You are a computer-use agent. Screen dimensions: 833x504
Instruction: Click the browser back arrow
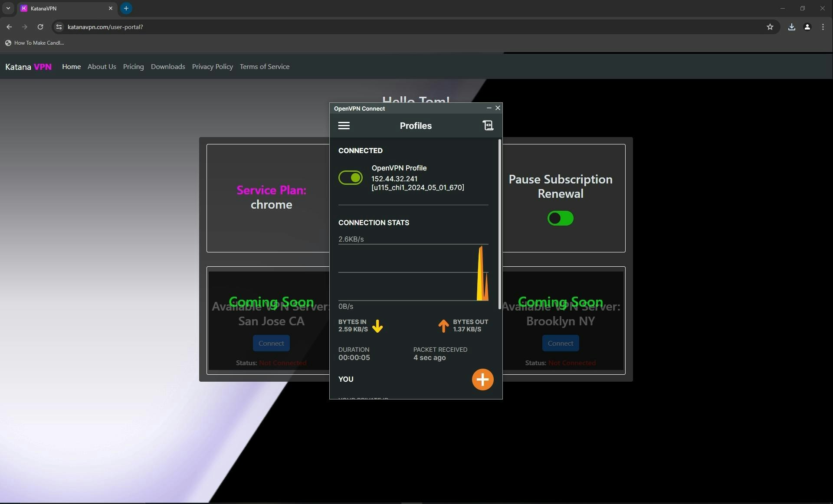pos(9,27)
